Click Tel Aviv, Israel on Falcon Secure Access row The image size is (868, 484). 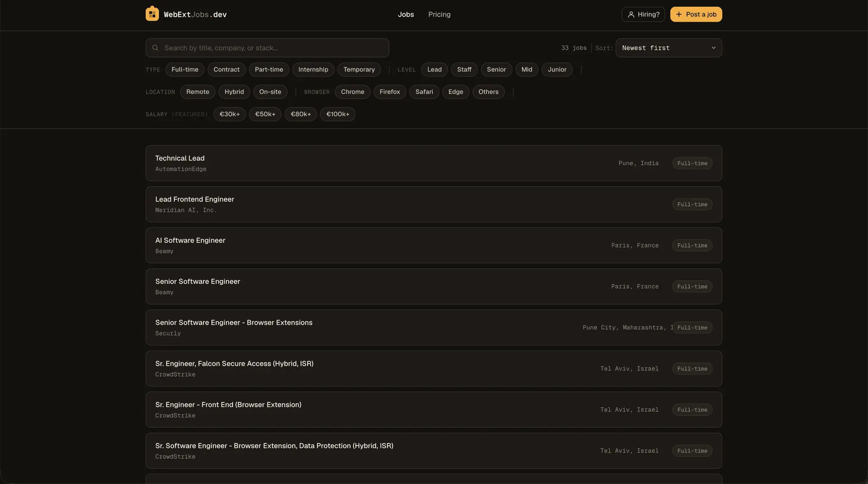click(629, 369)
